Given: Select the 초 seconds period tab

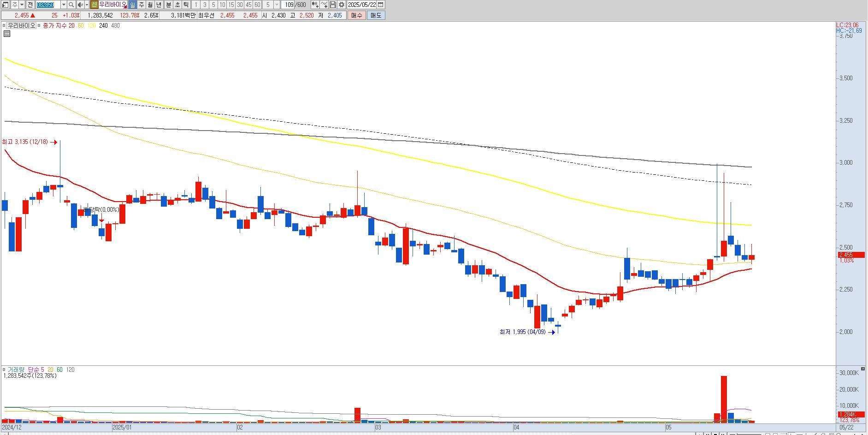Looking at the screenshot, I should 177,5.
